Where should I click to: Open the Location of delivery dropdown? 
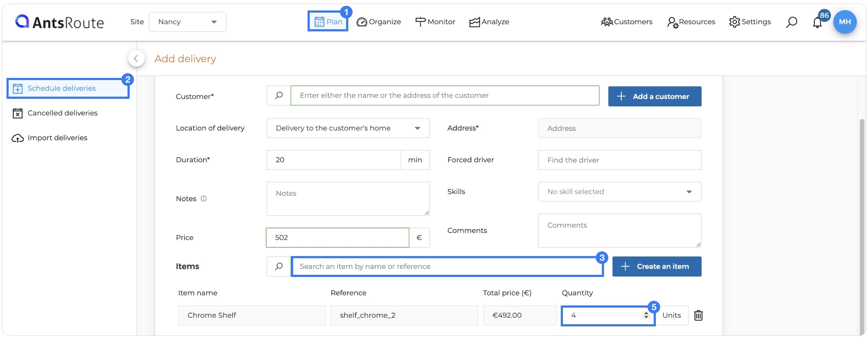click(x=348, y=128)
